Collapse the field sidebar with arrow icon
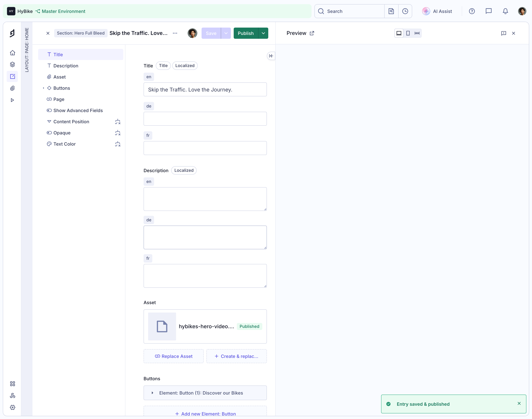This screenshot has width=532, height=419. (x=271, y=56)
